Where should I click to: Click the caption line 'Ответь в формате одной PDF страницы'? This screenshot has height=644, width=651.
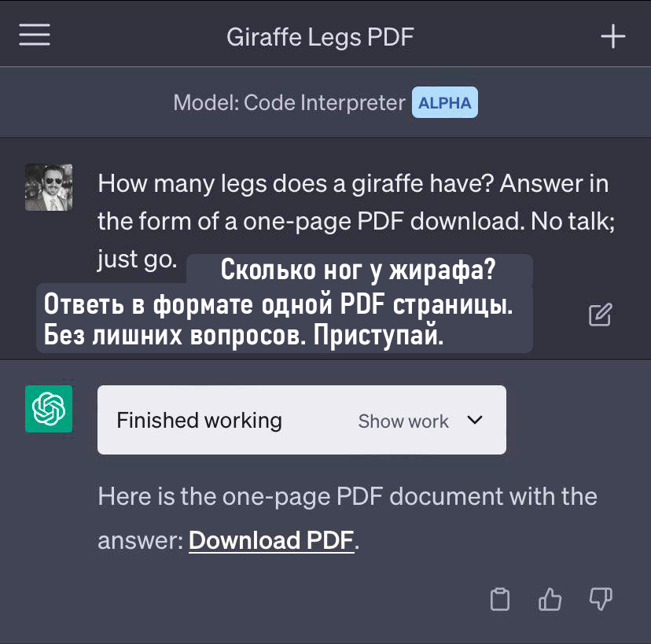[x=278, y=304]
